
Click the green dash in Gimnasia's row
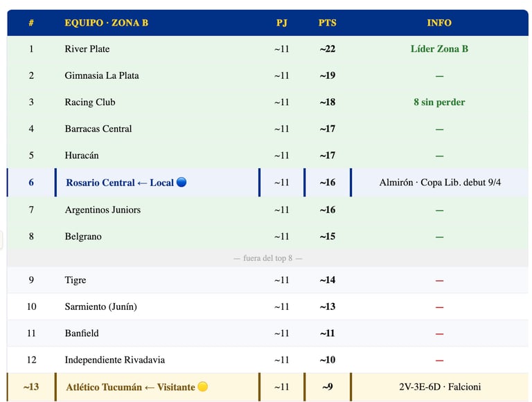[439, 75]
